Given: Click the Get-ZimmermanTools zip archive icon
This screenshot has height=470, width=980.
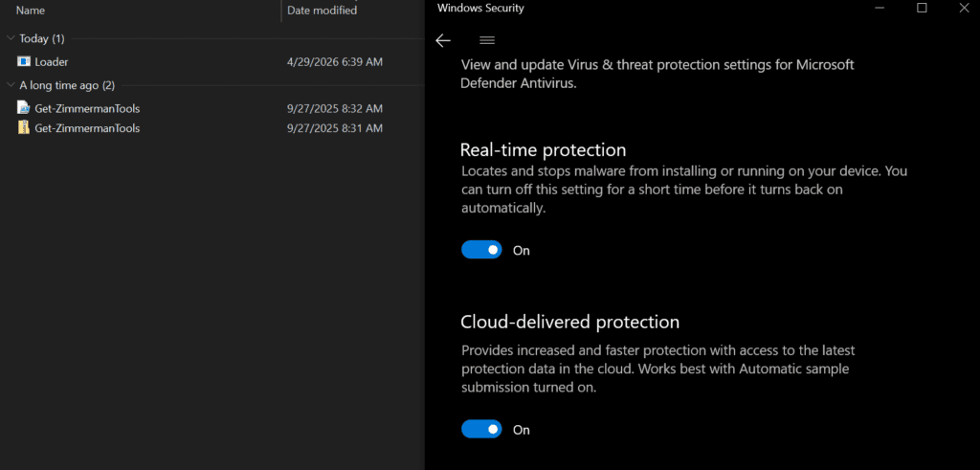Looking at the screenshot, I should [x=24, y=128].
